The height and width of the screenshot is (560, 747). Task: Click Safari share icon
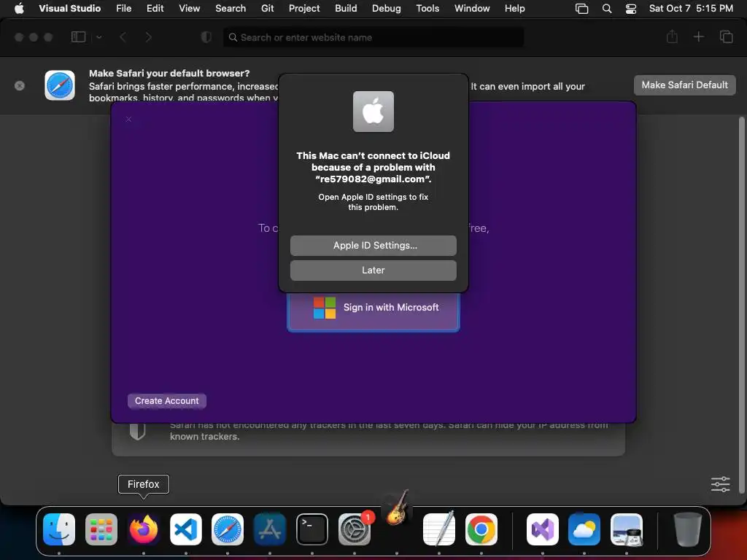(x=672, y=36)
